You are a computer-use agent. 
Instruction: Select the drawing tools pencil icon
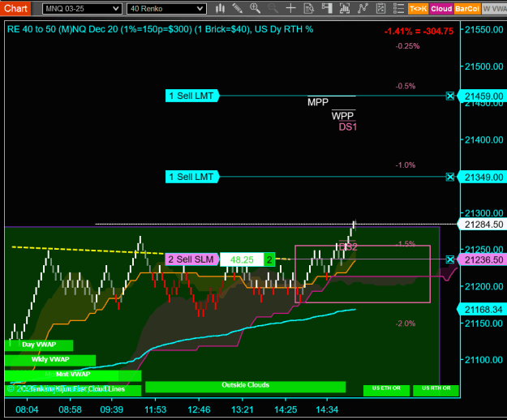pyautogui.click(x=238, y=8)
